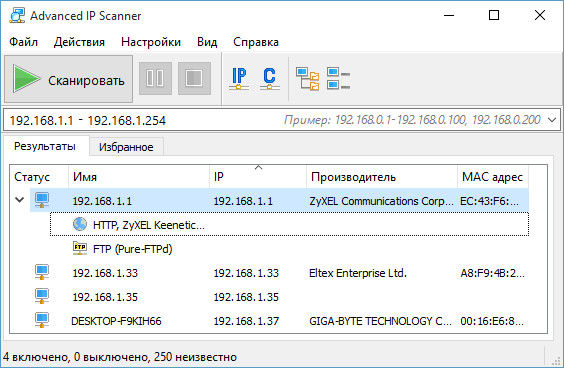Click the MAC address 00:16:E6:8...
This screenshot has width=564, height=368.
492,321
